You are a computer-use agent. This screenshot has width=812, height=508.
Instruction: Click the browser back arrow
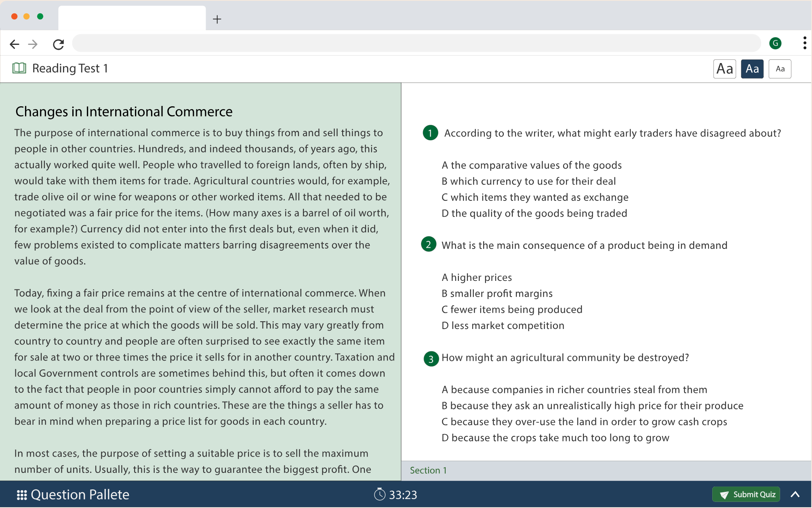click(15, 44)
